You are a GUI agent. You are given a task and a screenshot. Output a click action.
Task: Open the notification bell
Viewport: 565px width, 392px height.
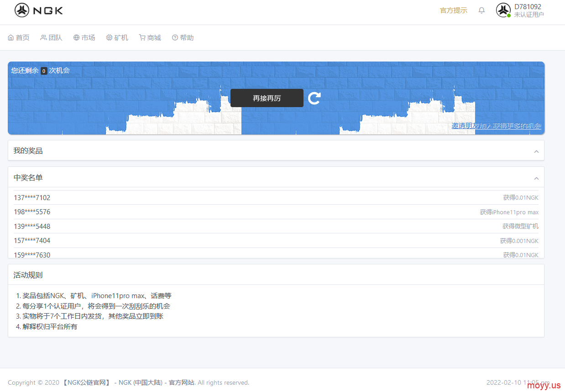pyautogui.click(x=481, y=10)
